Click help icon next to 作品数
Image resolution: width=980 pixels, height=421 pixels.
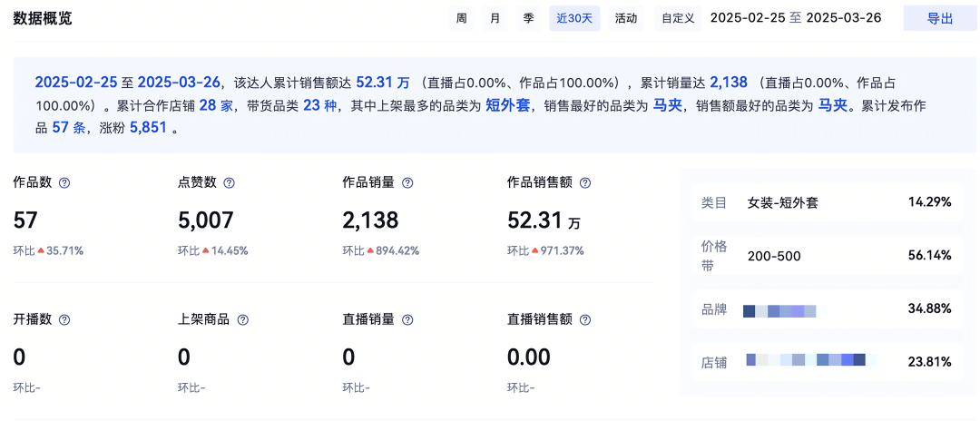click(64, 183)
